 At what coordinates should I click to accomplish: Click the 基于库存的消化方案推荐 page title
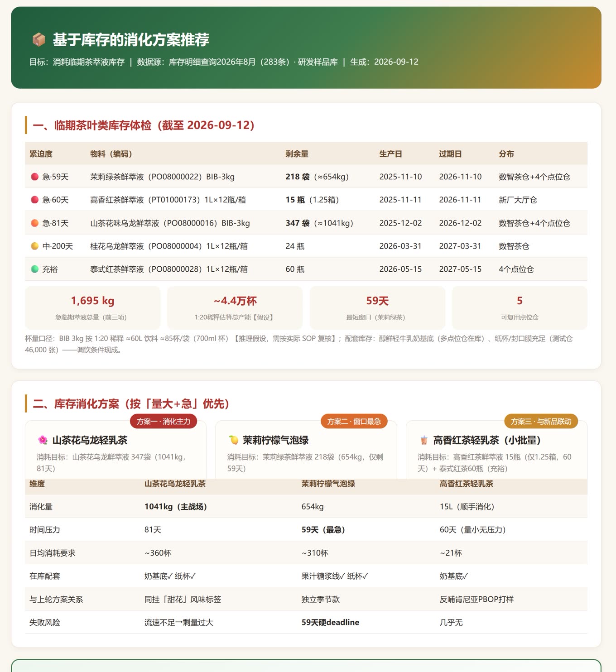pos(131,40)
